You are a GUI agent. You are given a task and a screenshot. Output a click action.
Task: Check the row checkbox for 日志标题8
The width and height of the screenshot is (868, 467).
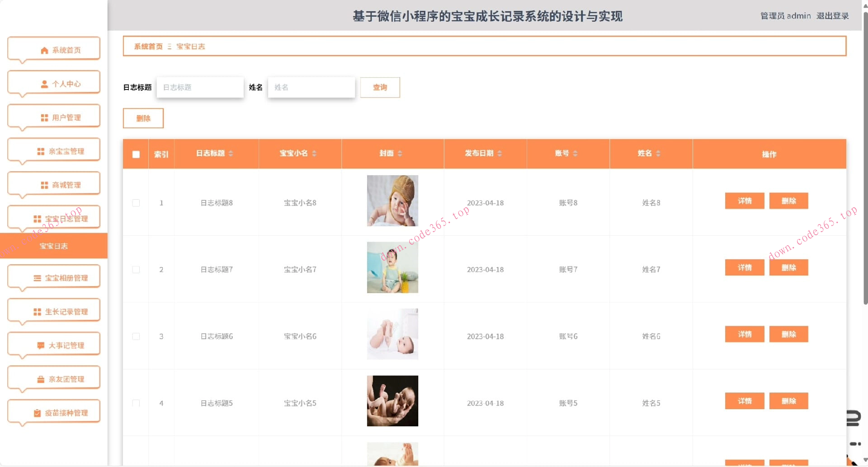136,203
